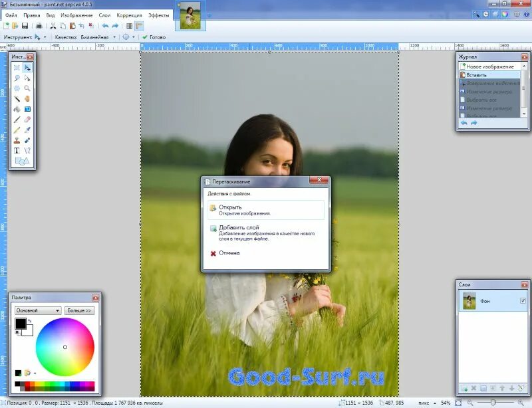Click the Готово finish button
Viewport: 532px width, 408px height.
pos(154,37)
